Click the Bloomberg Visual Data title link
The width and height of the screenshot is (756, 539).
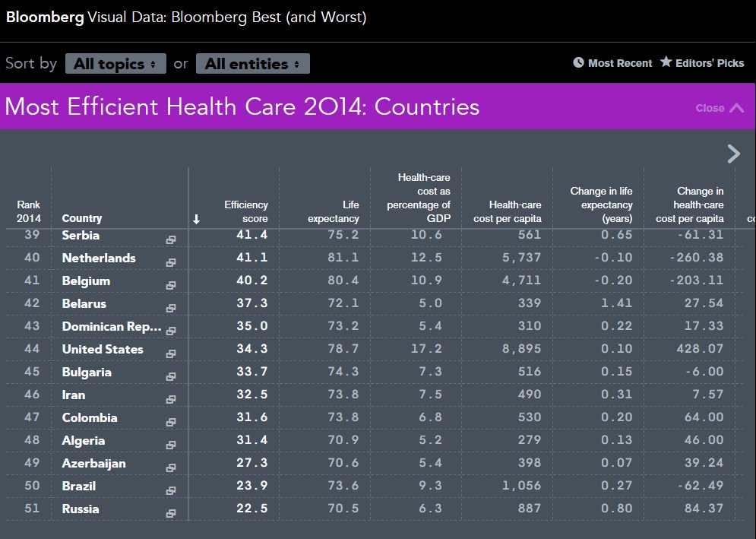pyautogui.click(x=186, y=17)
